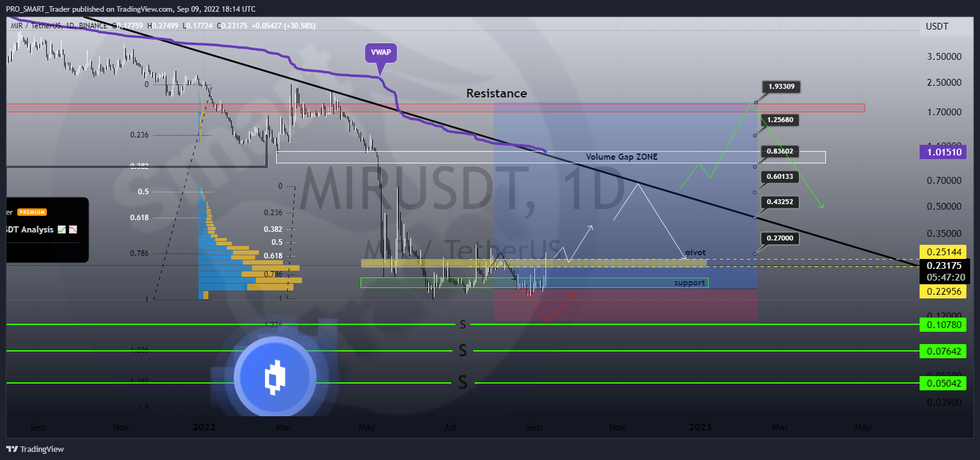Click the blue MIR coin logo
This screenshot has height=460, width=980.
tap(275, 376)
